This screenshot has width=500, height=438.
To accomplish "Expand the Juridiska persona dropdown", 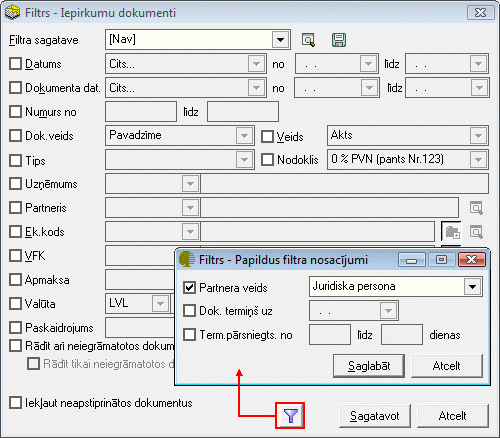I will 472,287.
